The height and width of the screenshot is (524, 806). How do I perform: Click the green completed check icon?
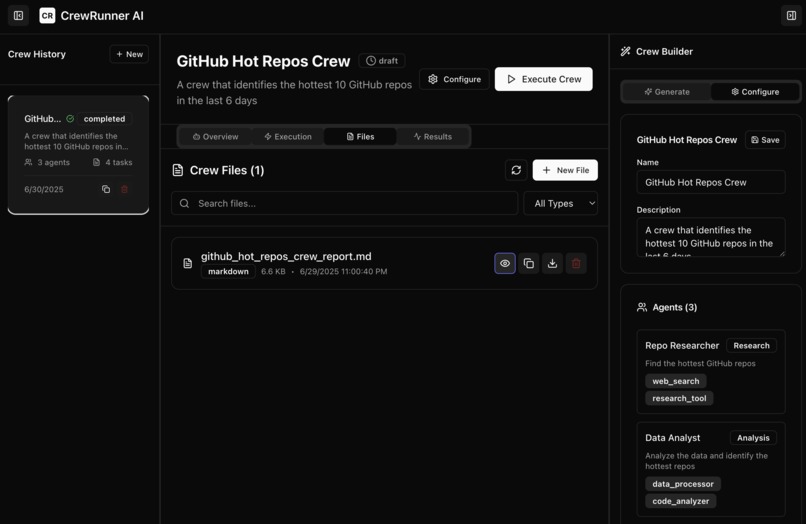[70, 118]
